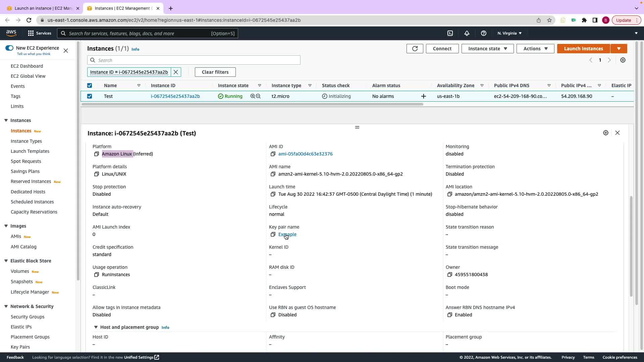Screen dimensions: 644x362
Task: Click the Clear filters button
Action: coord(215,72)
